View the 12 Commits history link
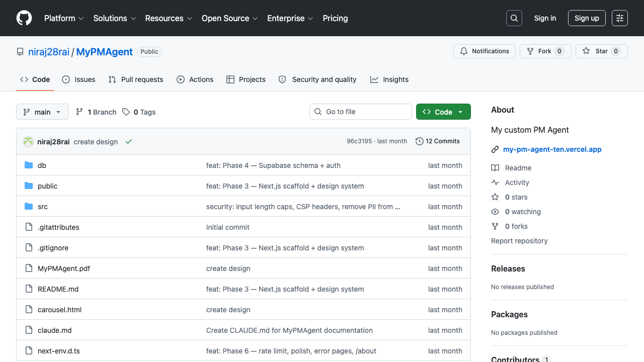Viewport: 644px width, 362px height. pyautogui.click(x=438, y=141)
